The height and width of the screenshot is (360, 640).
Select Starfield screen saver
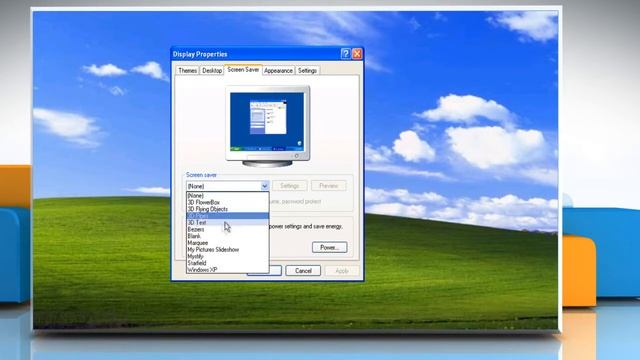227,263
